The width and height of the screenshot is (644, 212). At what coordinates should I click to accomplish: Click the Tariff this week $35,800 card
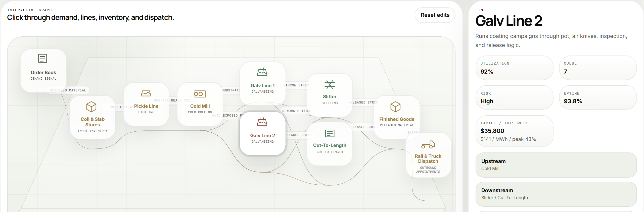pyautogui.click(x=514, y=131)
